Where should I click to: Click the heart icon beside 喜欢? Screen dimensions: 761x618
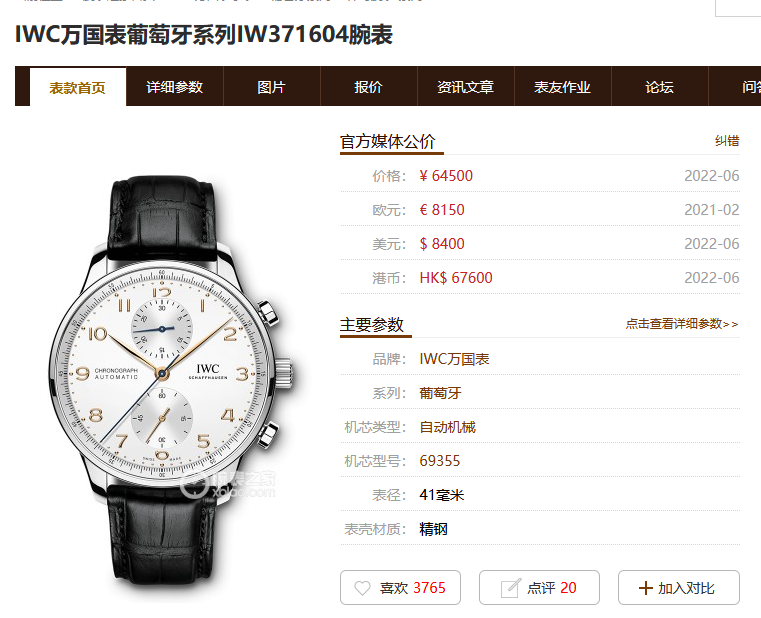pyautogui.click(x=362, y=588)
